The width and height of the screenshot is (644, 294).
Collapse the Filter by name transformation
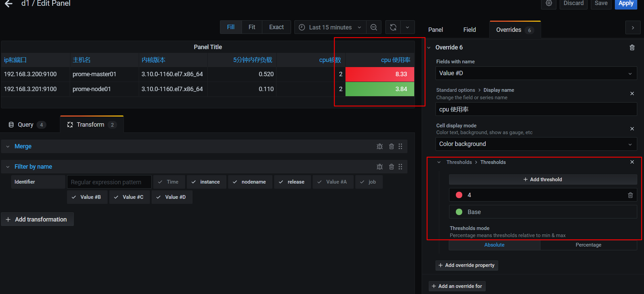[8, 167]
